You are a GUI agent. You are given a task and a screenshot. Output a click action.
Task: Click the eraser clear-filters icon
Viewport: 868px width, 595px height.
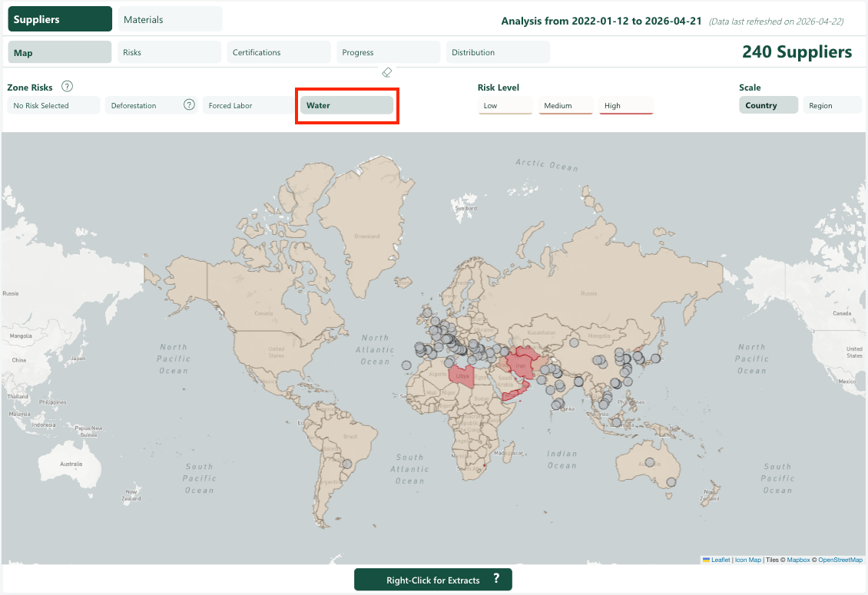tap(387, 72)
